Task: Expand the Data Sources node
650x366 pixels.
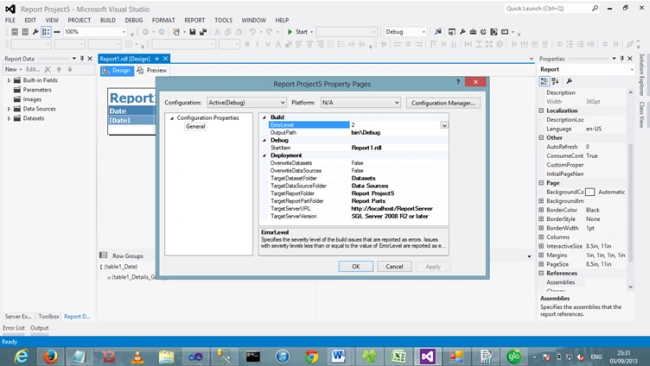Action: (9, 109)
